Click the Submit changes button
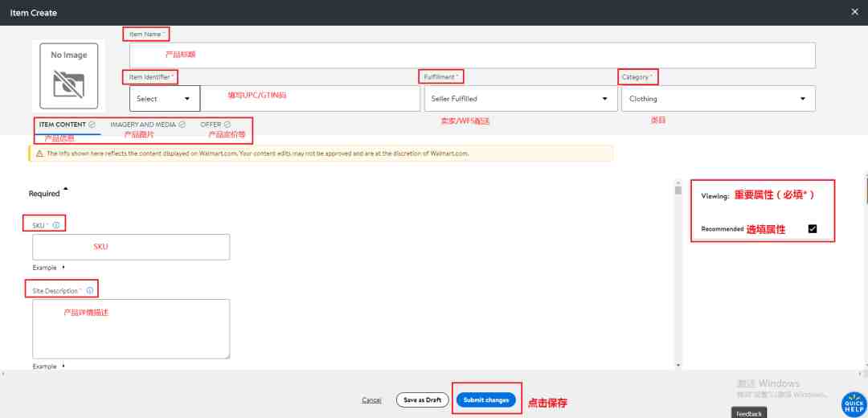Viewport: 868px width, 418px height. click(486, 400)
